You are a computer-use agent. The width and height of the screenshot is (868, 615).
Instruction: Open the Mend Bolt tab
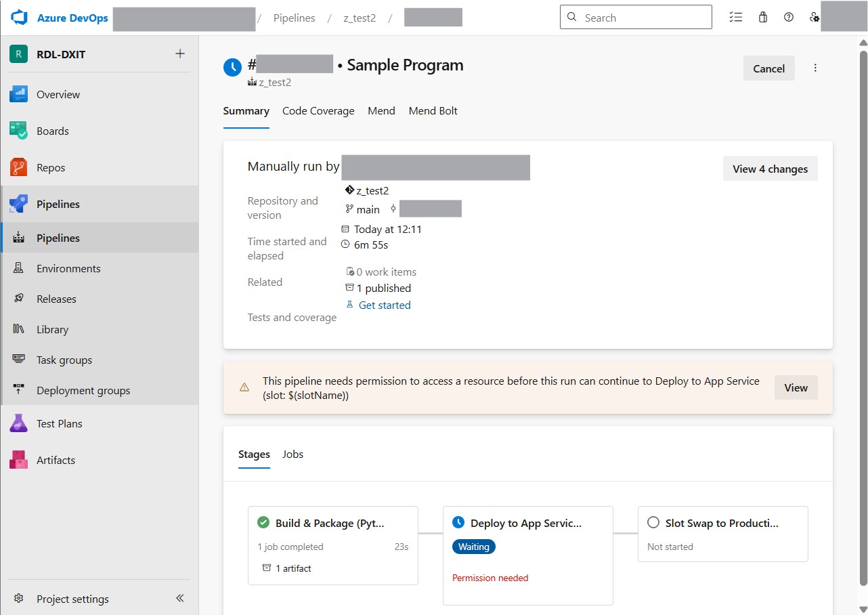[x=433, y=111]
